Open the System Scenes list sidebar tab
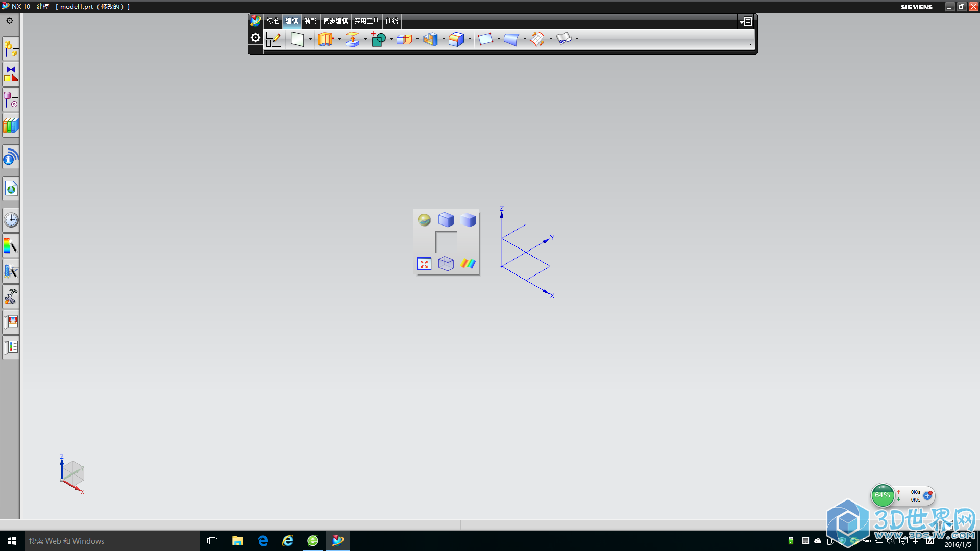980x551 pixels. tap(11, 347)
